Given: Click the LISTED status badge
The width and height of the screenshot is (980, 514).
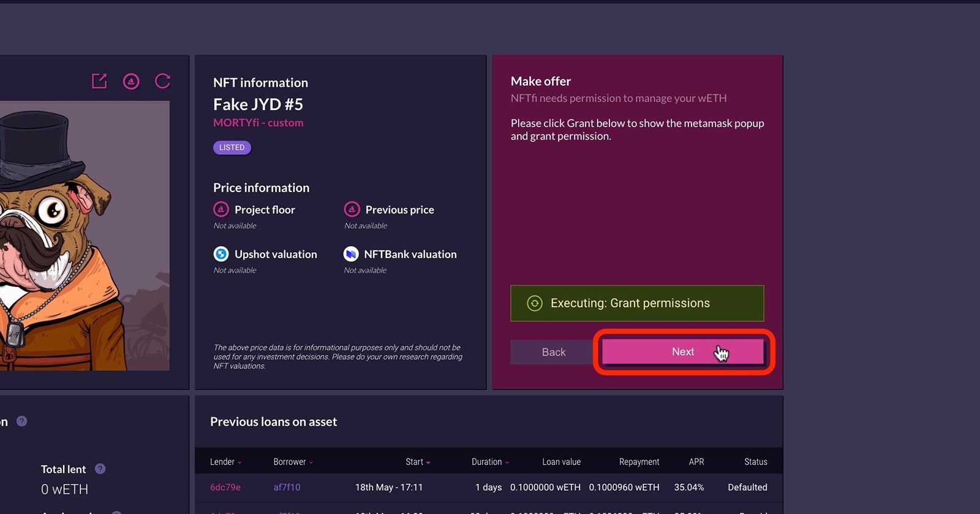Looking at the screenshot, I should pos(232,147).
